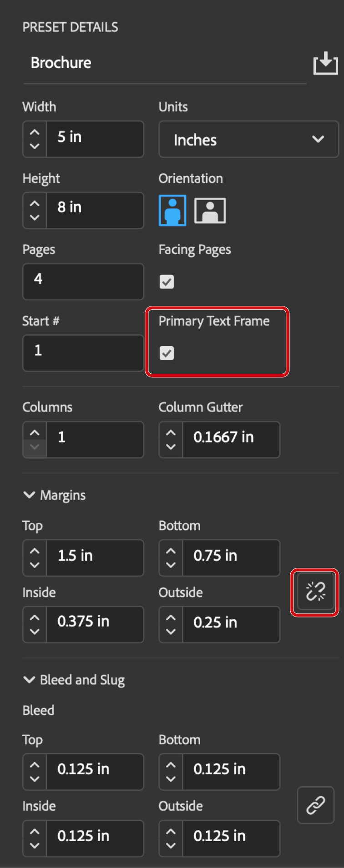
Task: Select landscape orientation icon
Action: tap(210, 211)
